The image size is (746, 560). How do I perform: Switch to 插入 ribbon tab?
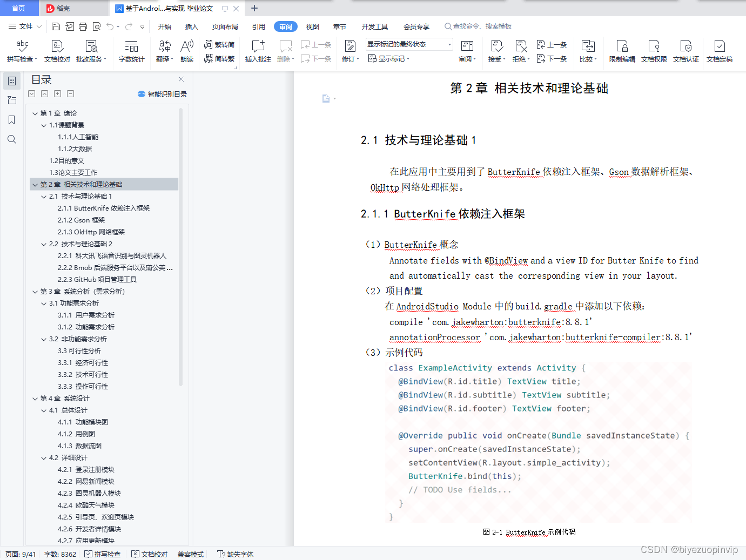pos(192,26)
